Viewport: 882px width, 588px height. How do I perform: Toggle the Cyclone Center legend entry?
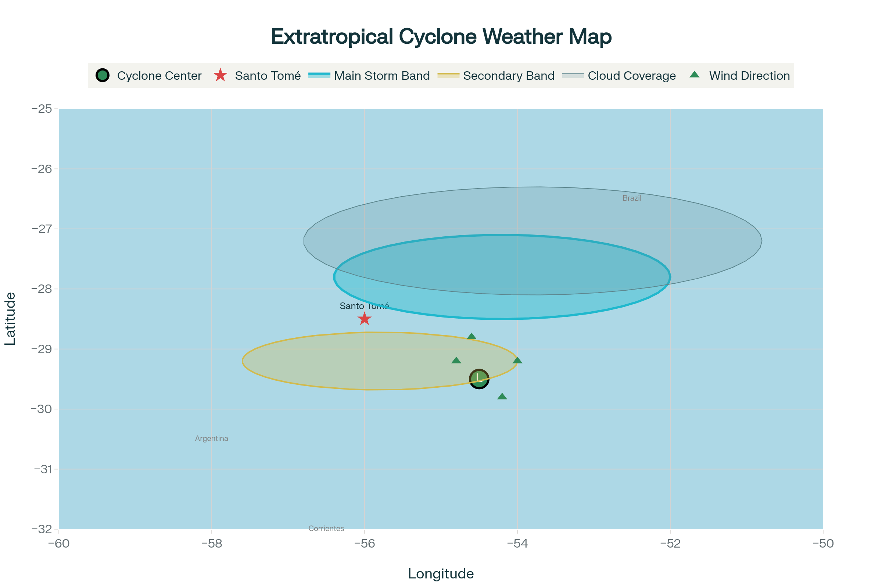148,75
